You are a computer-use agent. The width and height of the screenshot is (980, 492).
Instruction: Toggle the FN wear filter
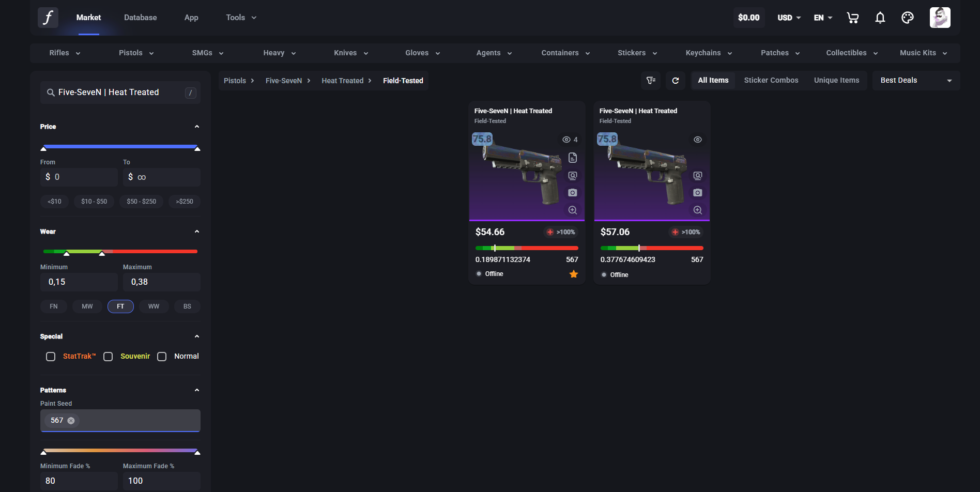pos(54,306)
